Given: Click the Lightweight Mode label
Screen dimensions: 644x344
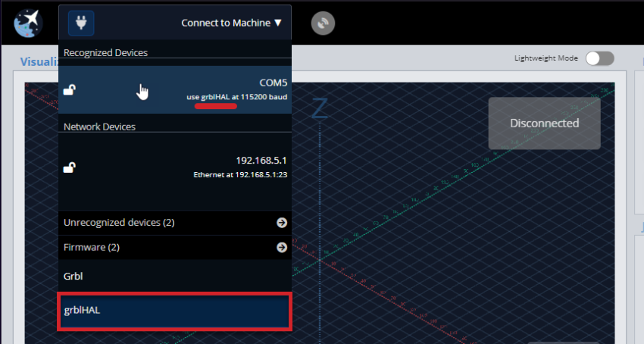Looking at the screenshot, I should (546, 58).
